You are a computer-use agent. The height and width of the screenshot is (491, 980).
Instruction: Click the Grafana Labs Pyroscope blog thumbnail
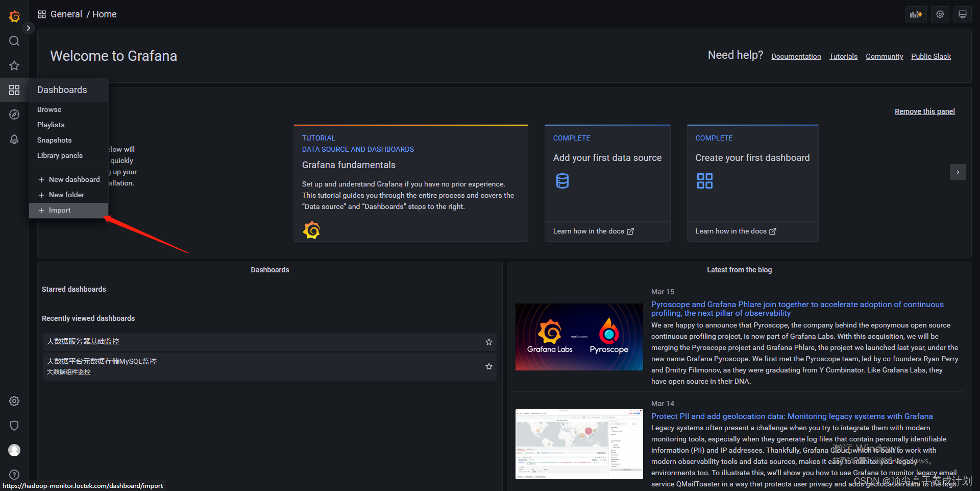coord(579,337)
